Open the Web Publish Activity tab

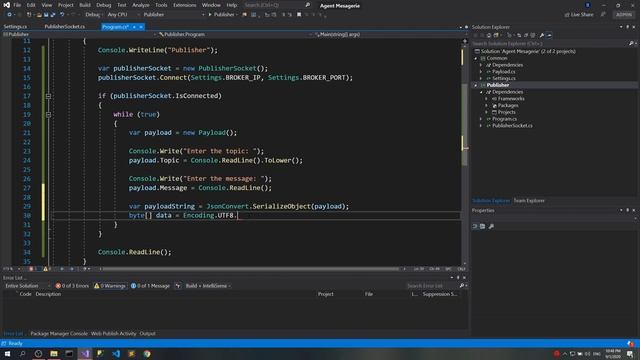[113, 333]
